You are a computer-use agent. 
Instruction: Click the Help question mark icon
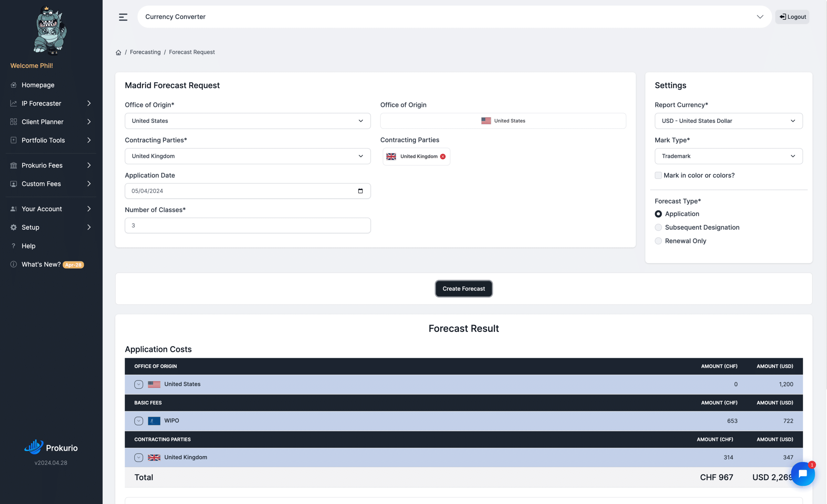click(x=14, y=246)
